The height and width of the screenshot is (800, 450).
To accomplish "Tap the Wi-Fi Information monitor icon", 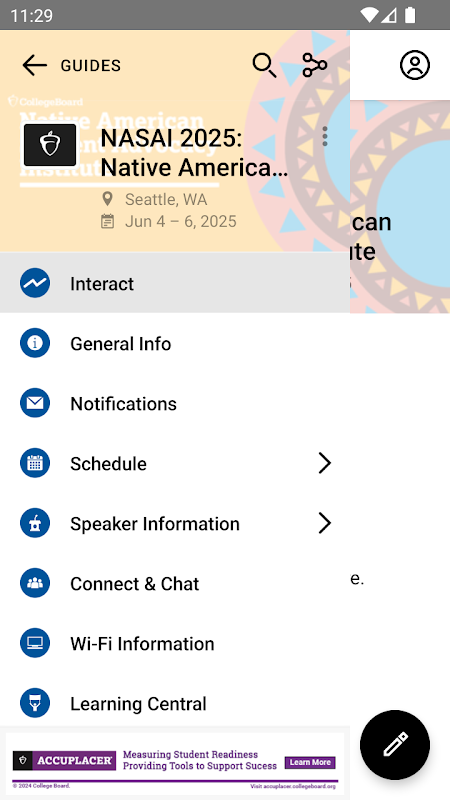I will click(x=35, y=643).
